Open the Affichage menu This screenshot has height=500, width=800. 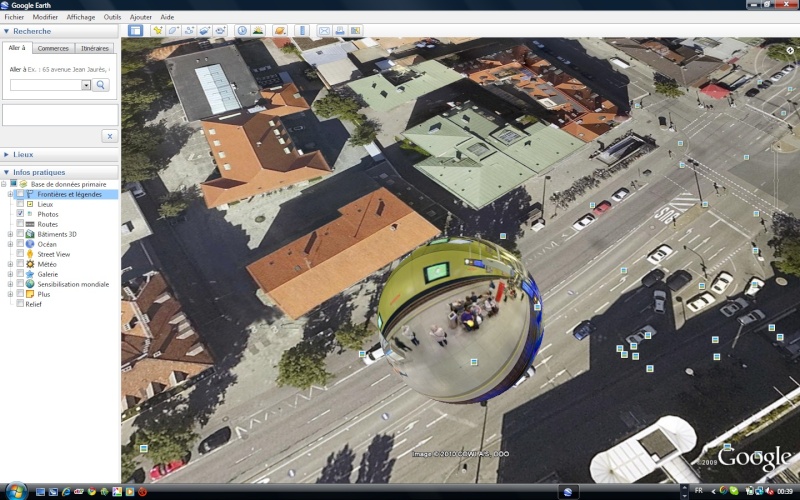click(x=81, y=17)
